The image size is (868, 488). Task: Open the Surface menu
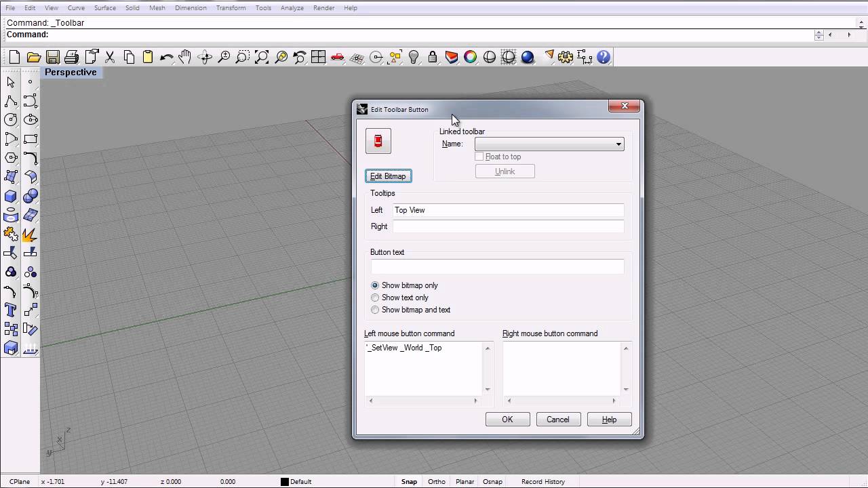coord(104,7)
